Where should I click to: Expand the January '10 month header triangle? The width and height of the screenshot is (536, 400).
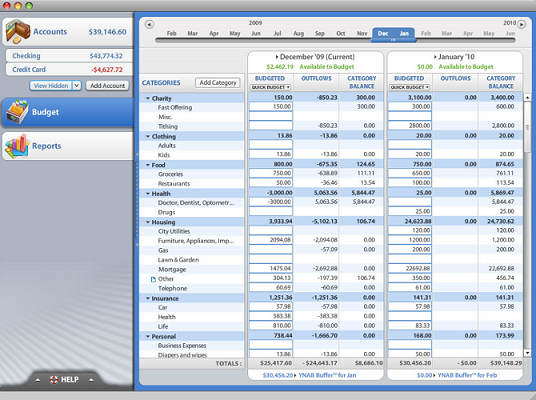point(435,57)
